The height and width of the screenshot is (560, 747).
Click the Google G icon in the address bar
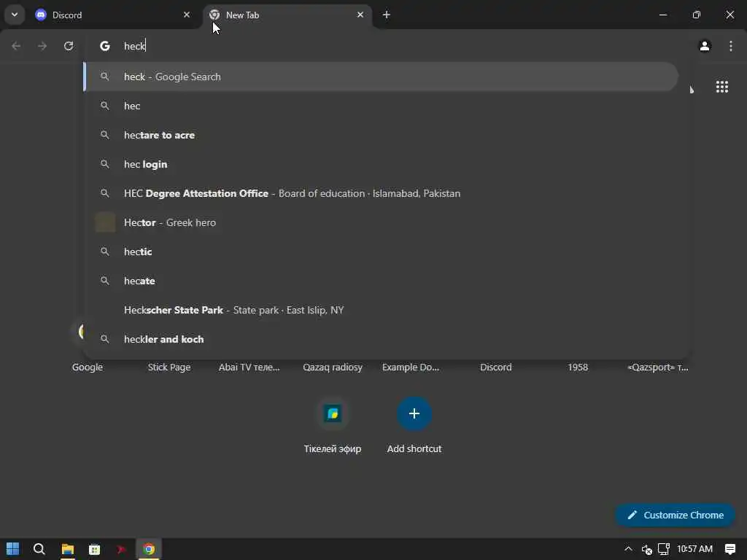[105, 46]
